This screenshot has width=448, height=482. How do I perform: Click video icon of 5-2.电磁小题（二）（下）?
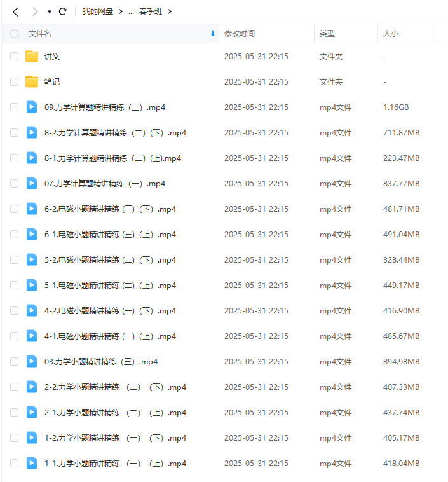pos(32,259)
